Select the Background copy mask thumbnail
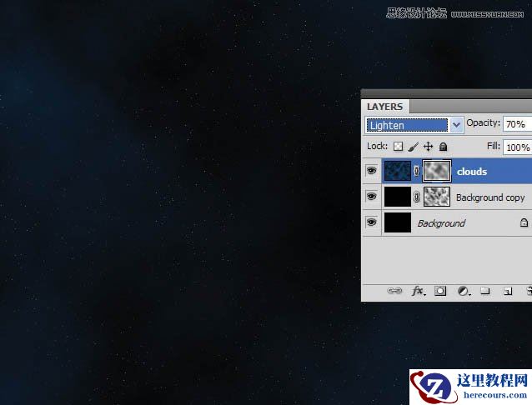532x405 pixels. (x=437, y=197)
